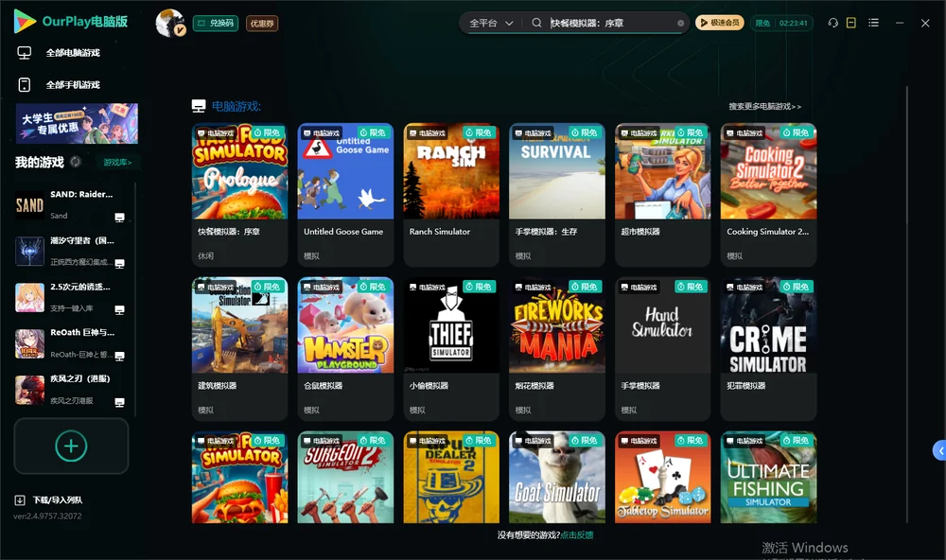Expand the blue side panel arrow
The image size is (946, 560).
coord(940,451)
